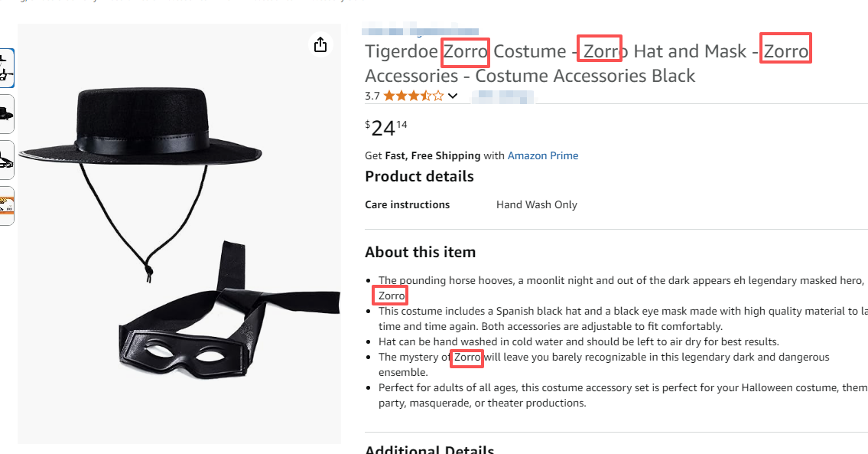
Task: Expand the Additional Details section
Action: [x=429, y=449]
